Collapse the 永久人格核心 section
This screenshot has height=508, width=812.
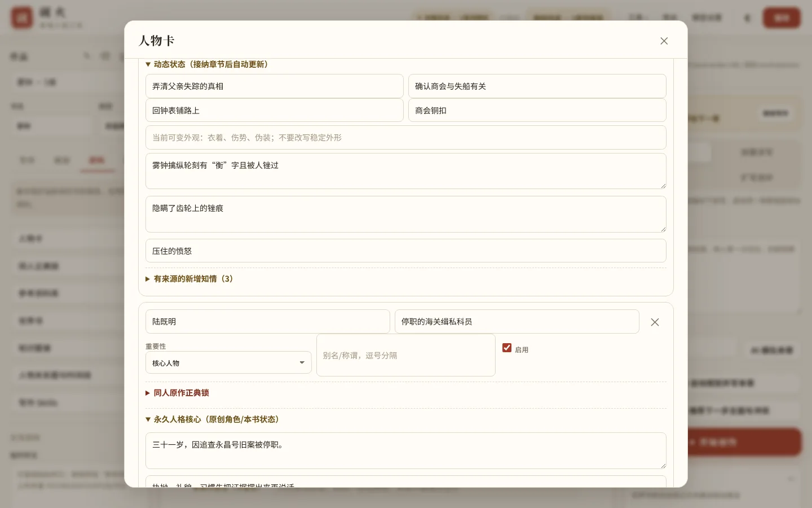click(x=212, y=419)
